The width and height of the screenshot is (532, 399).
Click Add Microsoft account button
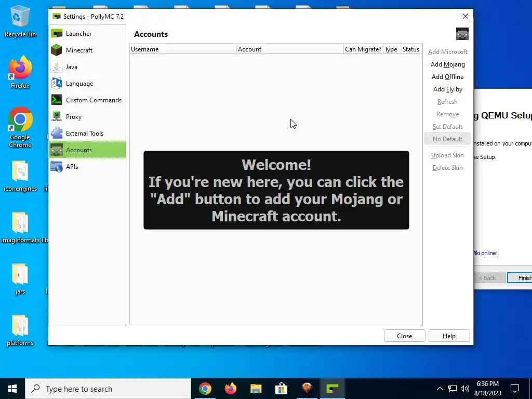coord(447,52)
